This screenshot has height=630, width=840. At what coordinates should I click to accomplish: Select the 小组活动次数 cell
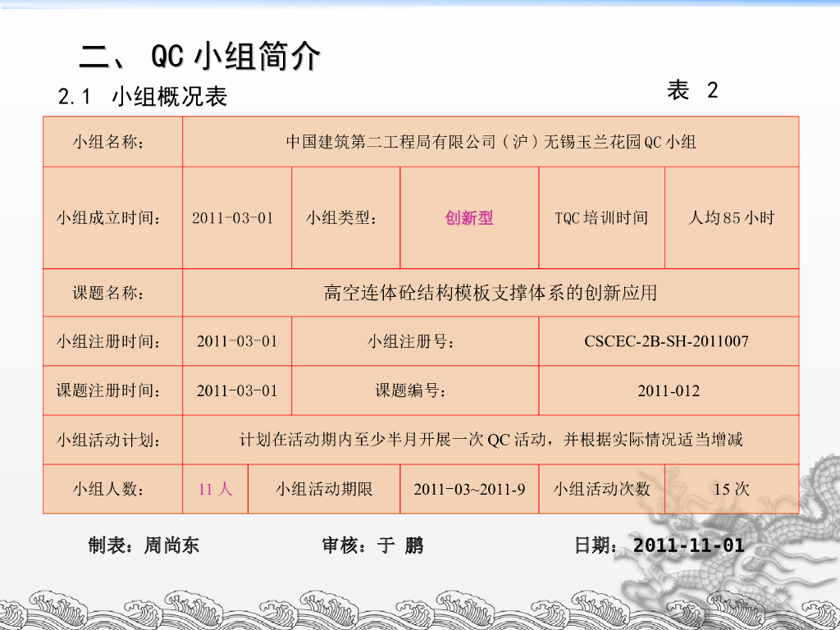point(601,489)
